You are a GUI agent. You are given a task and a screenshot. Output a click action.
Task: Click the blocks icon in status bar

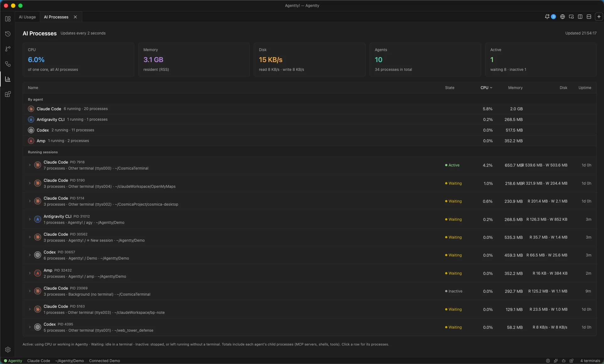tap(571, 361)
